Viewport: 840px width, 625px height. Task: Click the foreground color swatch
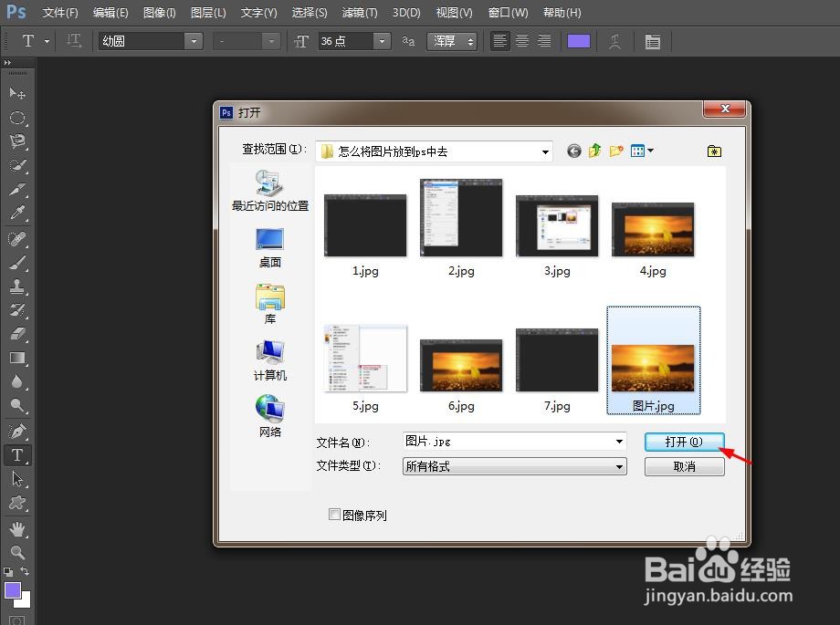[x=12, y=590]
